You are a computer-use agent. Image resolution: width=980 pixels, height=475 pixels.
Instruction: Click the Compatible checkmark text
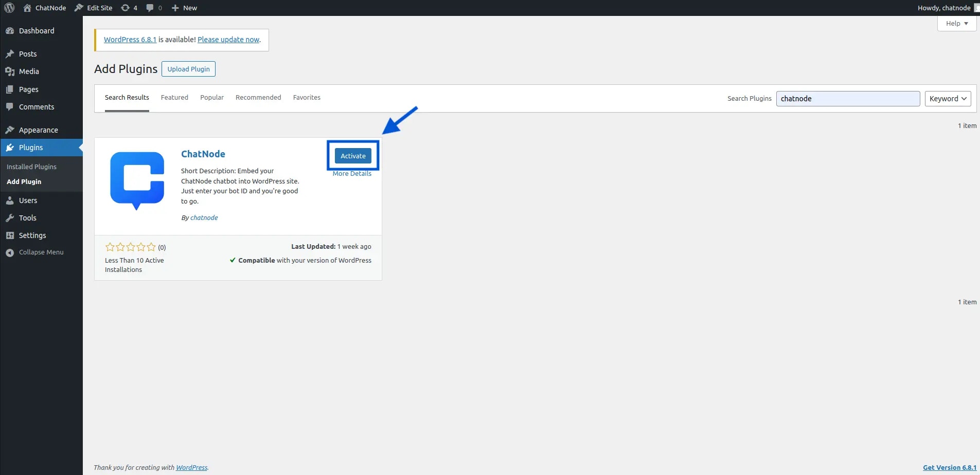tap(300, 261)
